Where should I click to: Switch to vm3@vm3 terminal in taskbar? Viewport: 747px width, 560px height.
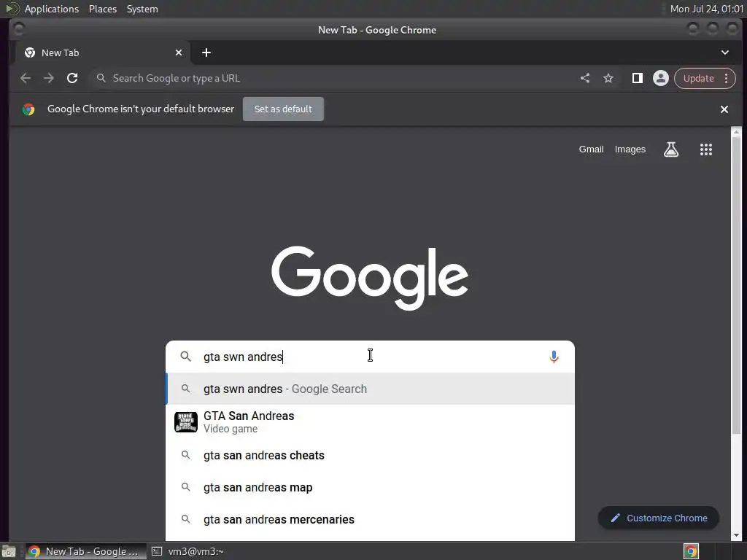point(188,551)
